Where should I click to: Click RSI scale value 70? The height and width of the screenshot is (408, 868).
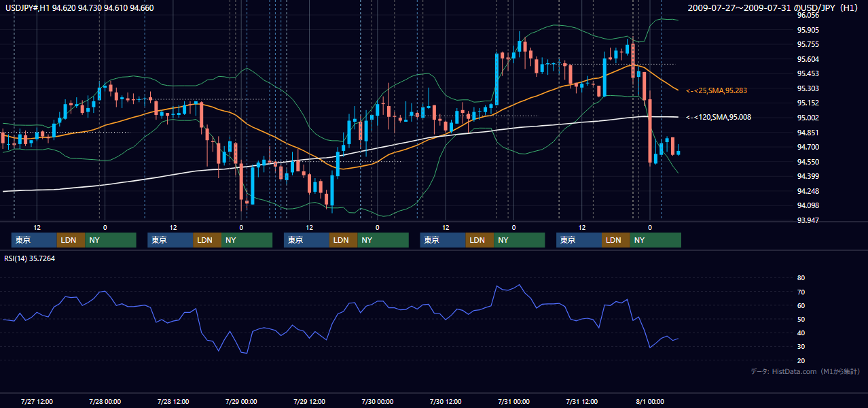coord(801,292)
